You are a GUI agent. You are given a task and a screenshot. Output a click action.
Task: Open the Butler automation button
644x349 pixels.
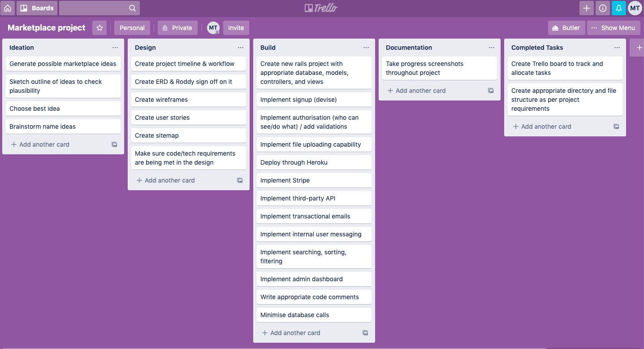coord(566,28)
